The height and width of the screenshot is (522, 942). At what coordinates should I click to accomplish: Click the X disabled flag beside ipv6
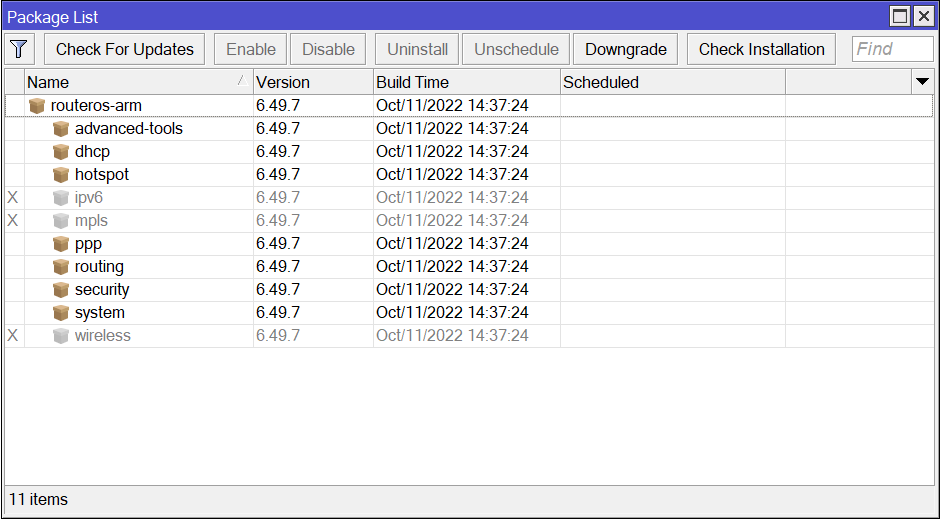(13, 198)
